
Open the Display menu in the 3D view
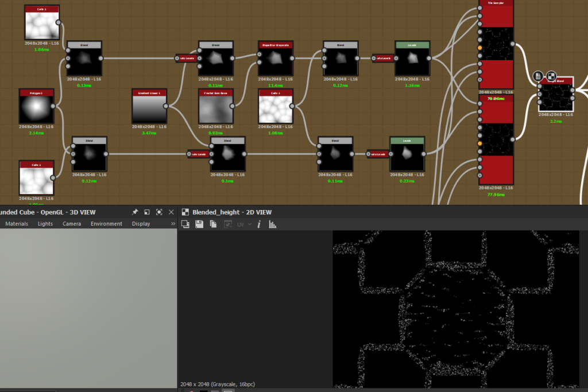click(x=141, y=224)
